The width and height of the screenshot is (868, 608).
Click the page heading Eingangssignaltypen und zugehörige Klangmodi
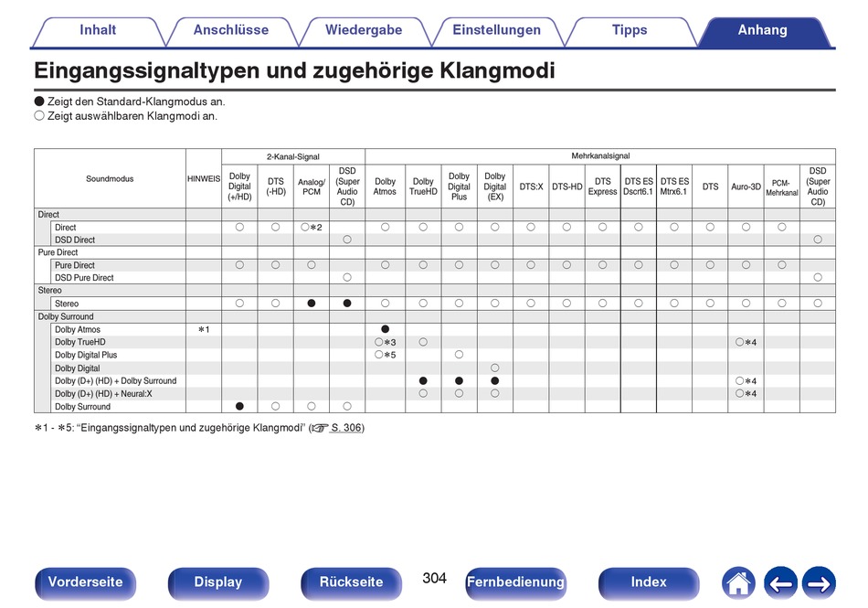tap(294, 71)
